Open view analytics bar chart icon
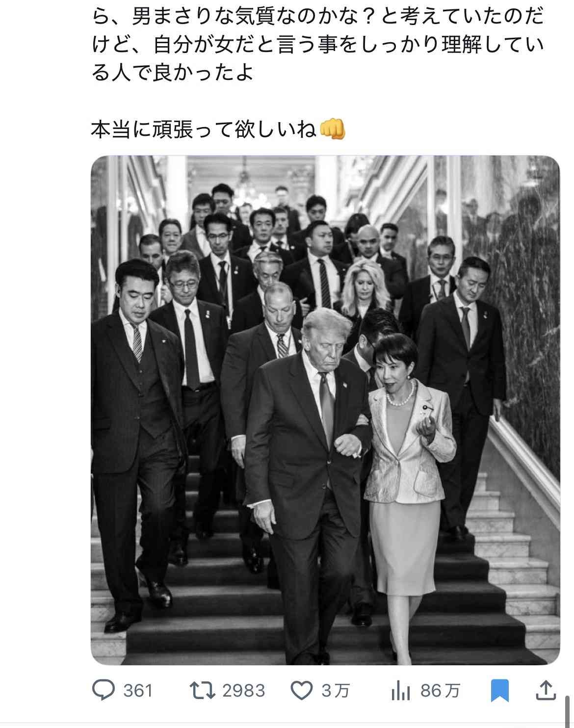This screenshot has width=574, height=728. click(x=400, y=691)
